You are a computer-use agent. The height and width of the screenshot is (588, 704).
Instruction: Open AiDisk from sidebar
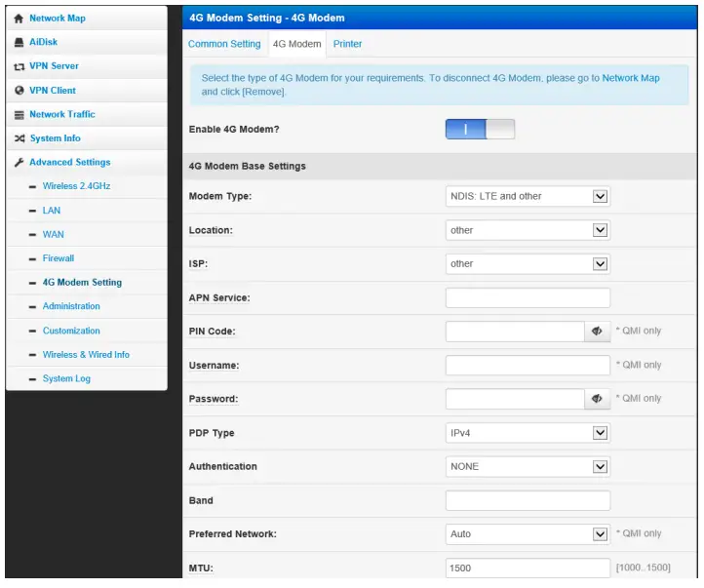point(43,42)
